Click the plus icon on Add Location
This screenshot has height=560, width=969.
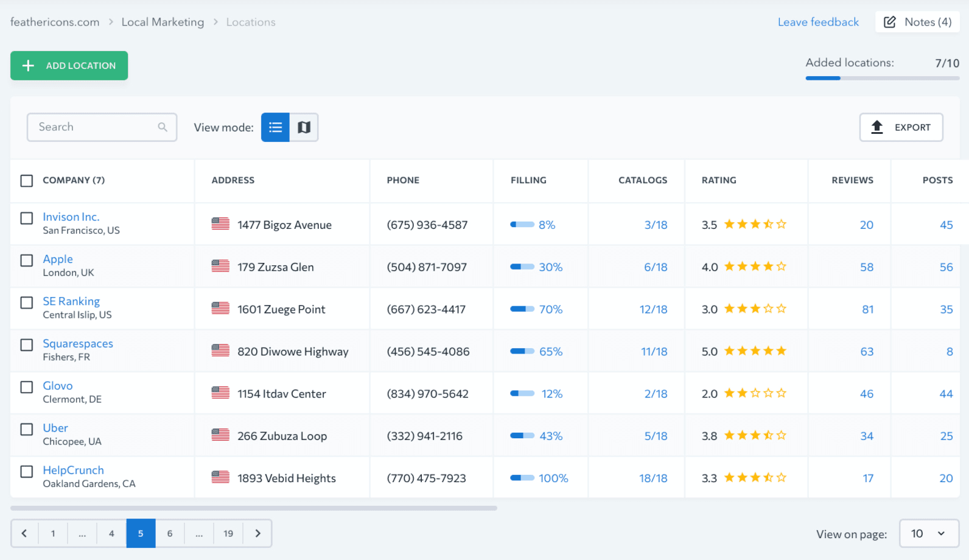tap(28, 66)
